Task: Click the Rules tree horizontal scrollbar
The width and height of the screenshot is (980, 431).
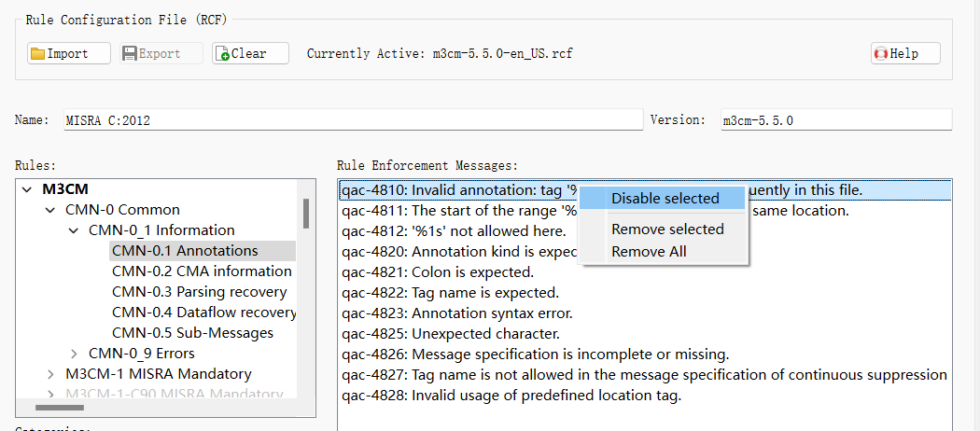Action: pyautogui.click(x=75, y=408)
